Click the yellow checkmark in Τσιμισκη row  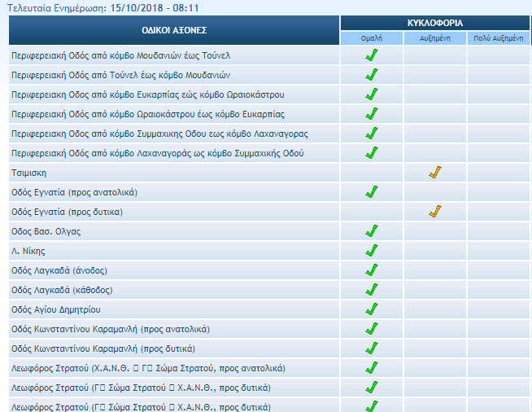pos(434,173)
